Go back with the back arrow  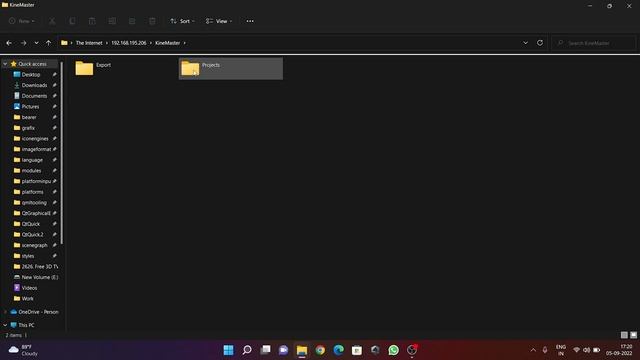click(x=9, y=43)
